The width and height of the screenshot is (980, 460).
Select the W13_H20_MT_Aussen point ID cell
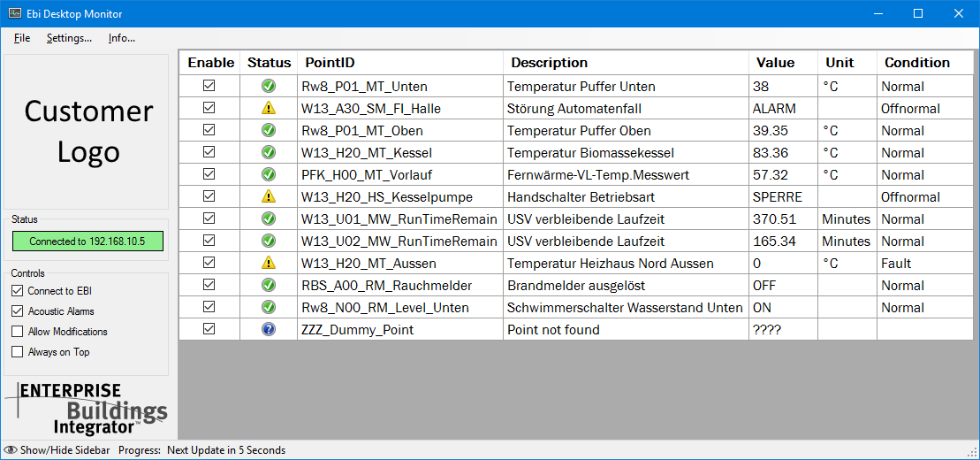click(400, 263)
